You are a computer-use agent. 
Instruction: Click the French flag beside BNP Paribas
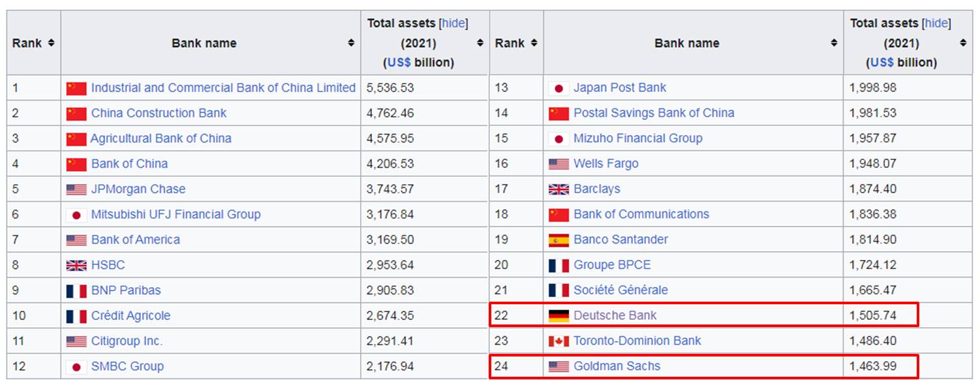point(76,291)
